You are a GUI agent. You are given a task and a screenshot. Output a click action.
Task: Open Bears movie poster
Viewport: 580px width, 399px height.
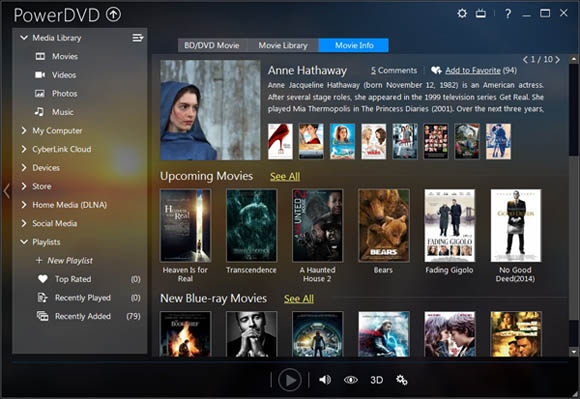tap(384, 225)
